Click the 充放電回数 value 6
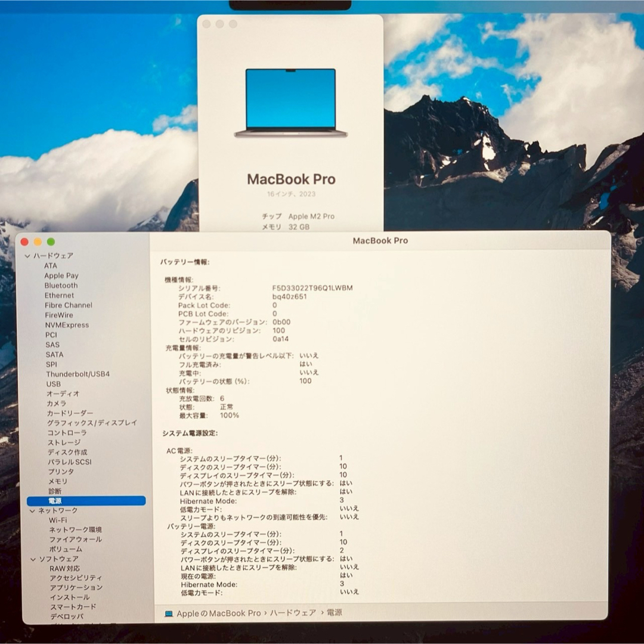 point(222,398)
